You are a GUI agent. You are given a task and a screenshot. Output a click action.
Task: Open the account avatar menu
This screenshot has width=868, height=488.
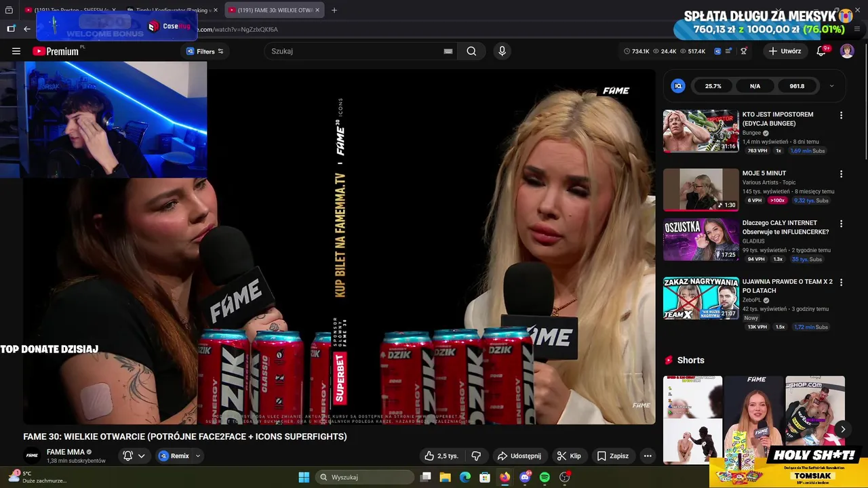(847, 51)
